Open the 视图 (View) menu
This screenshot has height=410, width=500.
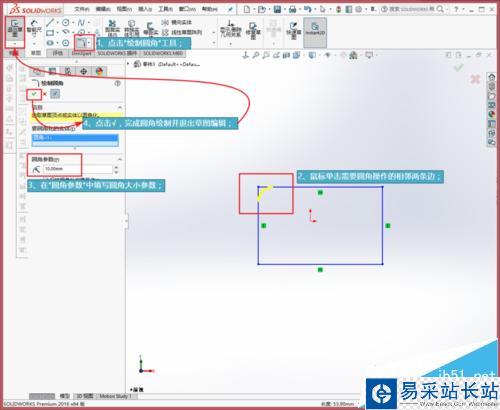124,9
